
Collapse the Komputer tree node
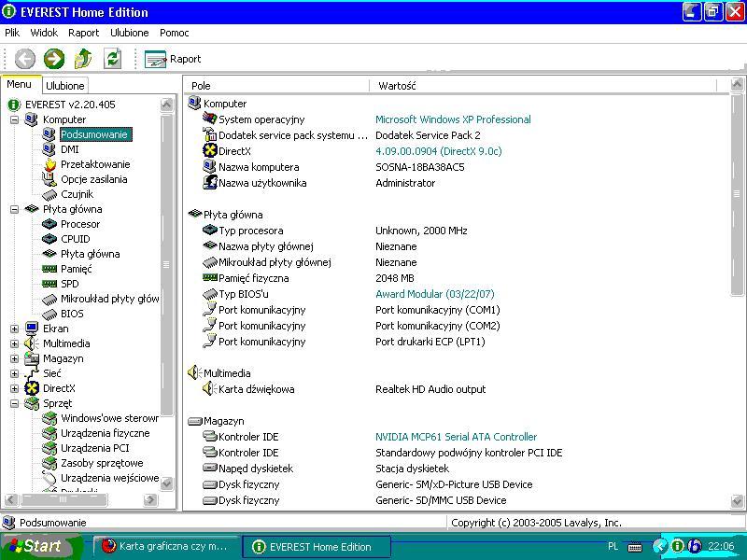[x=14, y=119]
